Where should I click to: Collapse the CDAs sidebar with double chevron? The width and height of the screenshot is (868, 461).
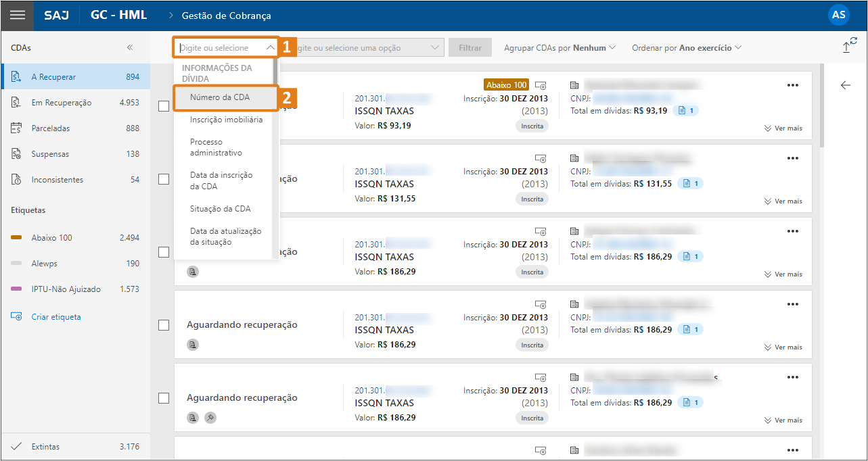tap(130, 48)
